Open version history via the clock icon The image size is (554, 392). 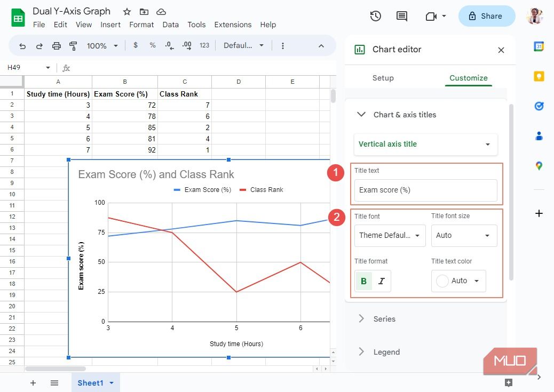[375, 16]
